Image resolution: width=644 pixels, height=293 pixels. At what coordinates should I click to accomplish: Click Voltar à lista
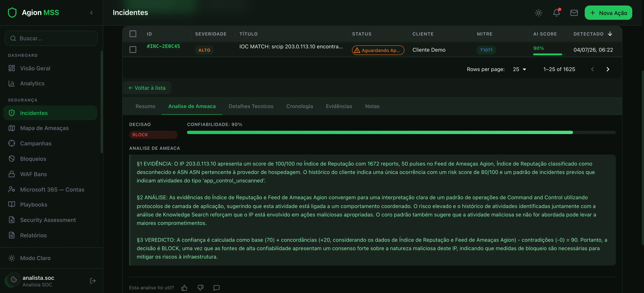point(147,88)
